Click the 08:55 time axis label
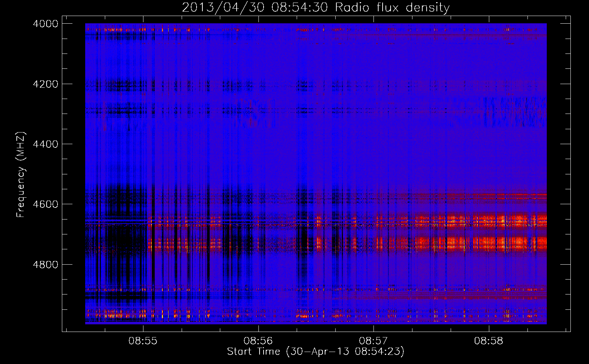Image resolution: width=589 pixels, height=364 pixels. pos(143,341)
